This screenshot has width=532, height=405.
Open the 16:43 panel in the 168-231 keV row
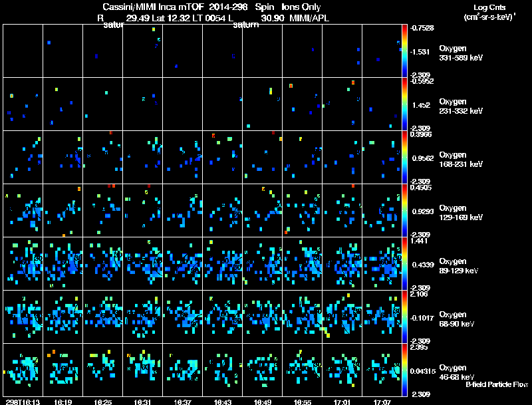click(x=223, y=157)
